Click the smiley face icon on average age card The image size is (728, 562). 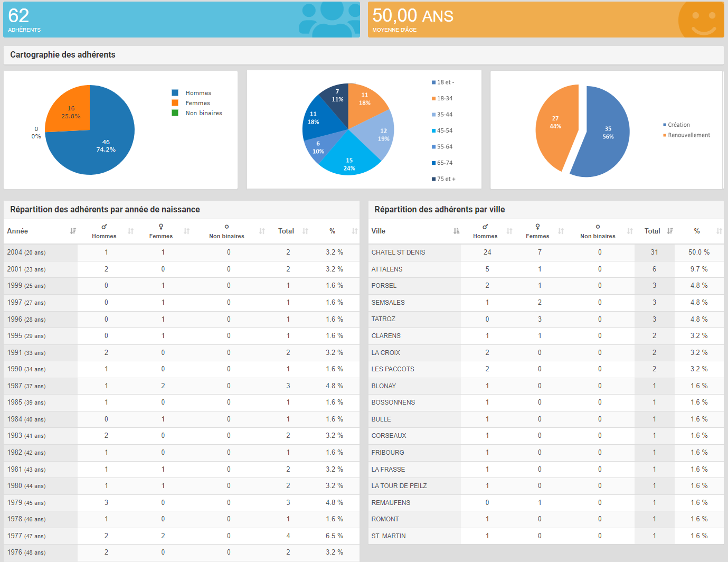click(x=703, y=21)
